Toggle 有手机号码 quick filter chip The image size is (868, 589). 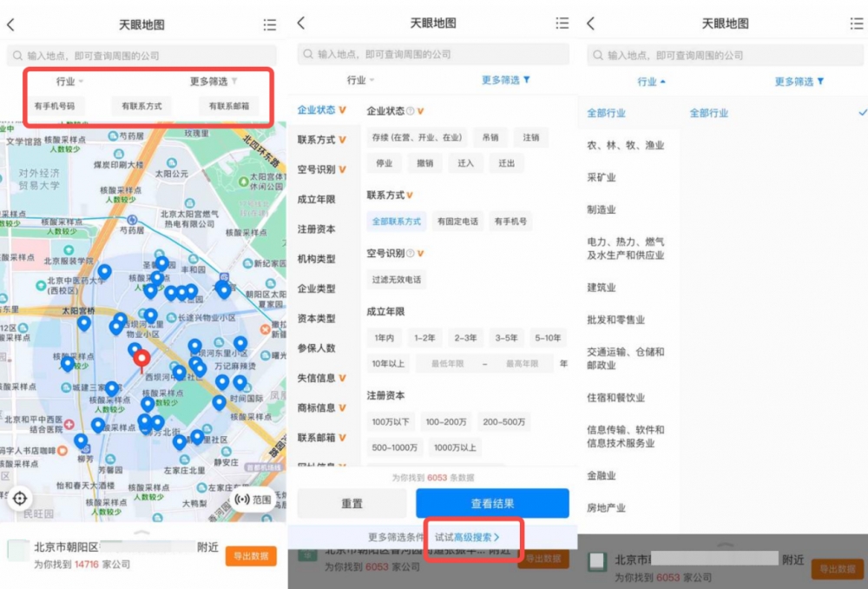pos(55,106)
